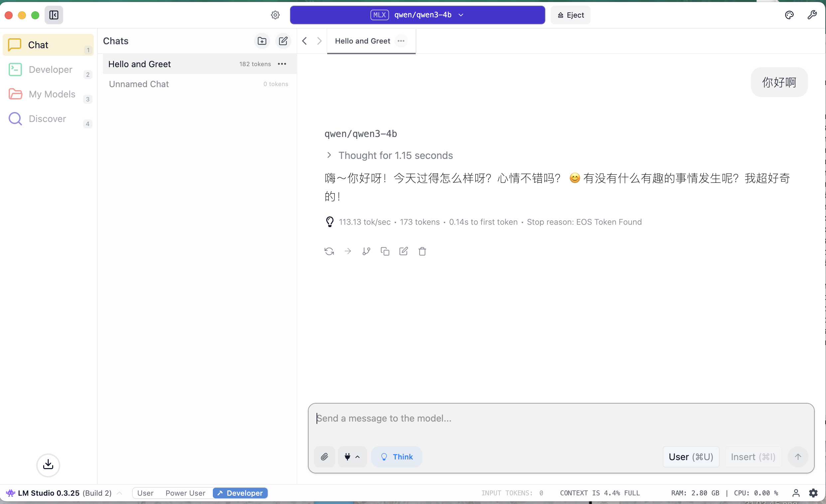
Task: Delete the assistant message
Action: pos(422,251)
